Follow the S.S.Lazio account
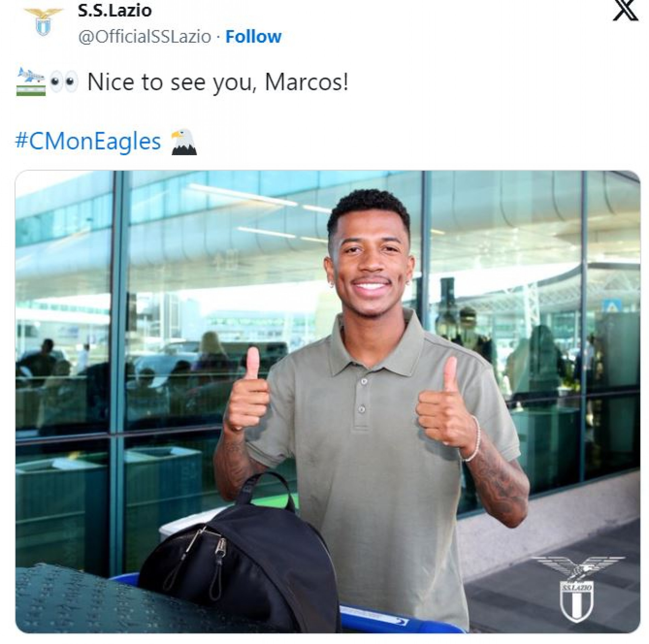The height and width of the screenshot is (644, 649). click(253, 37)
